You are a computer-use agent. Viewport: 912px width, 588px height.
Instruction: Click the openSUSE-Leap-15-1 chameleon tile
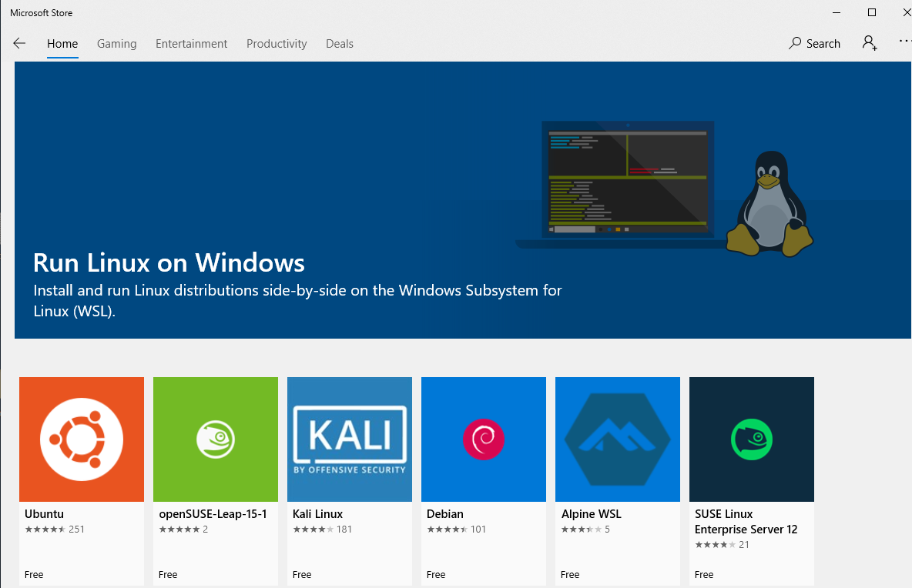click(216, 439)
